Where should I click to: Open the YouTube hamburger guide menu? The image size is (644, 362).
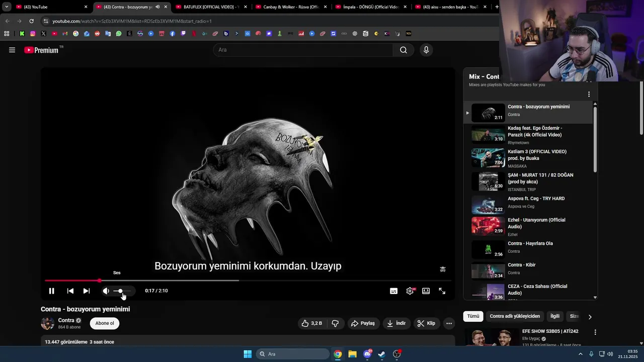12,50
